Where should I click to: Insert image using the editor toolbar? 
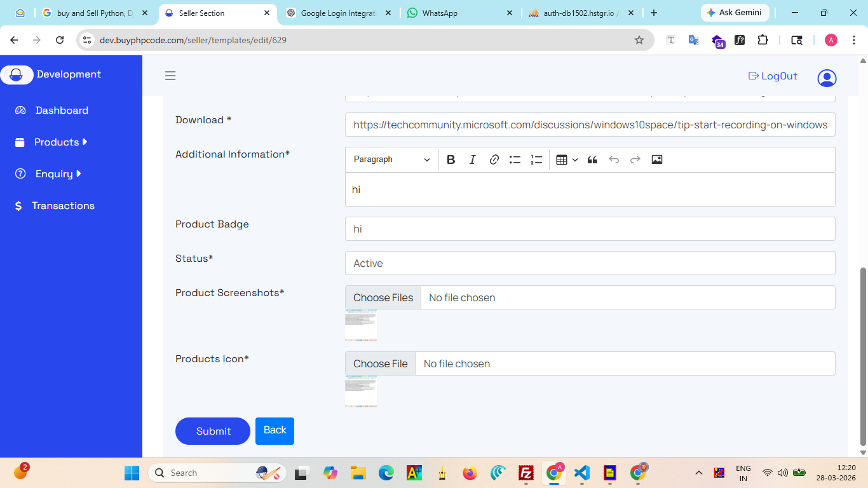tap(657, 159)
